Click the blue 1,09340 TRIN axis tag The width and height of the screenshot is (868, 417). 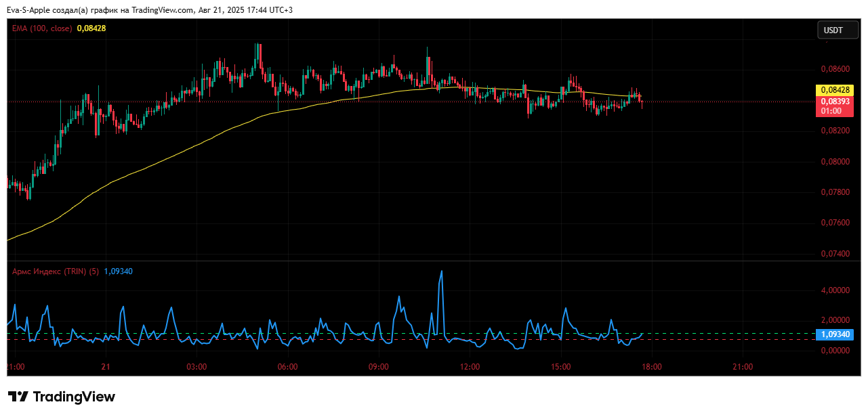835,334
